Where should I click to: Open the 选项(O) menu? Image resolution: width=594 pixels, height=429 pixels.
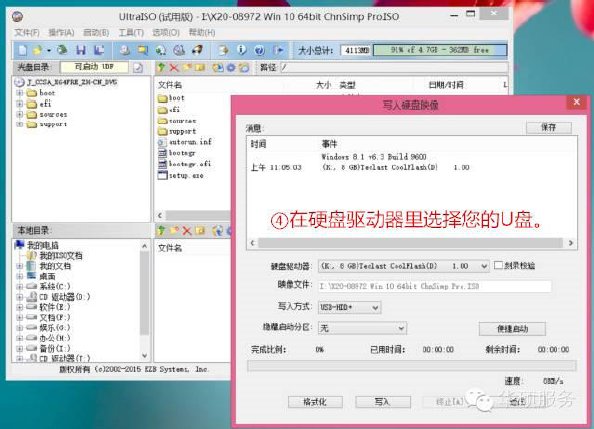[166, 33]
